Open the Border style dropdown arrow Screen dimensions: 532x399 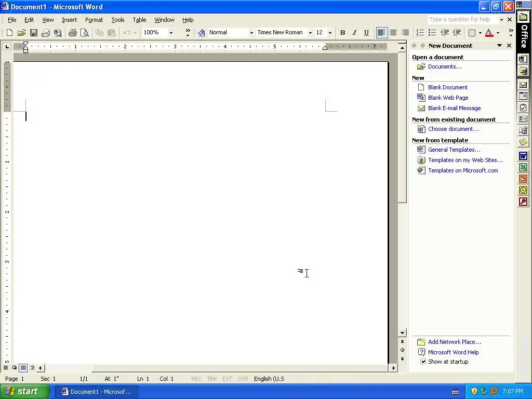click(480, 33)
